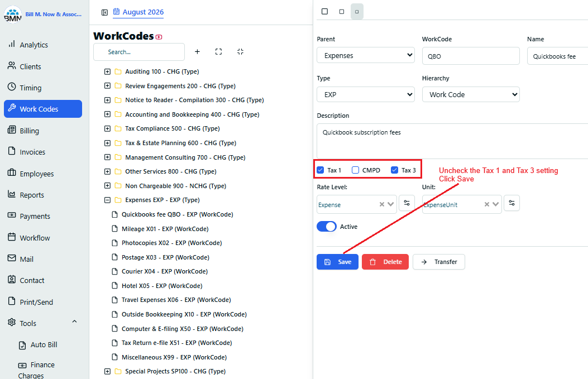The width and height of the screenshot is (588, 379).
Task: Collapse all tree nodes icon
Action: click(x=240, y=52)
